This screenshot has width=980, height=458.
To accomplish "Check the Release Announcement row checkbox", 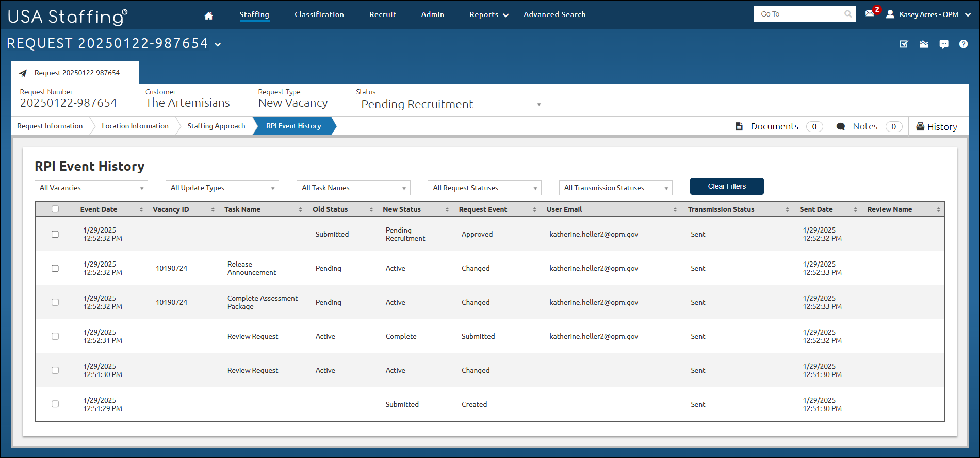I will pyautogui.click(x=55, y=268).
